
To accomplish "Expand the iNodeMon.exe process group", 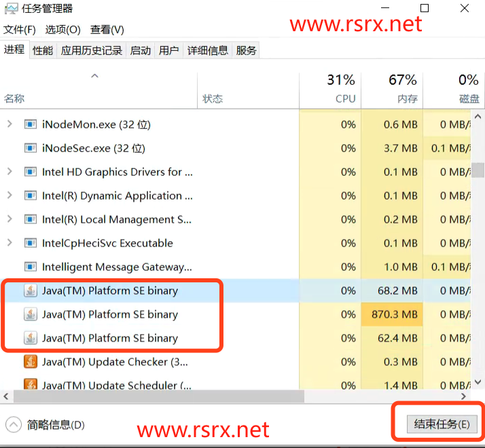I will click(x=10, y=124).
